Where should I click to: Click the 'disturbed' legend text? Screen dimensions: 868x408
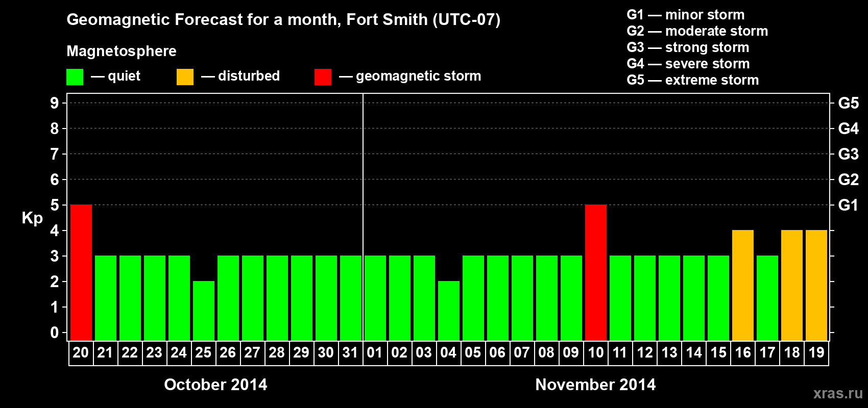(x=249, y=76)
